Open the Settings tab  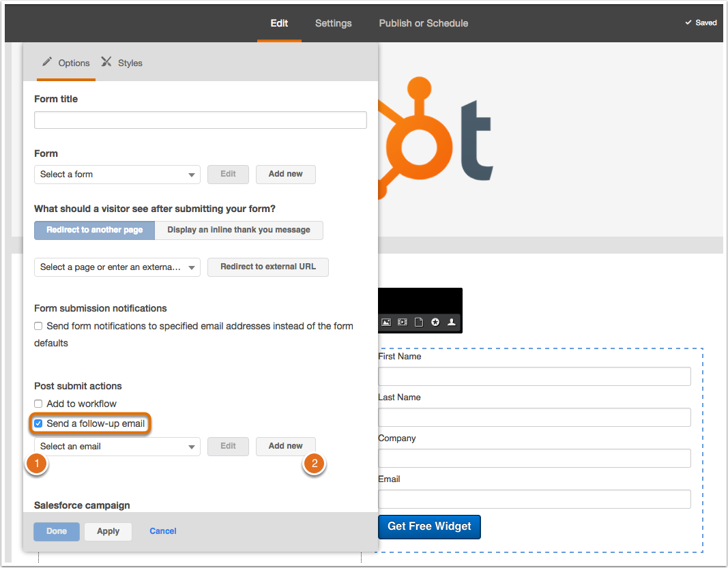tap(334, 23)
